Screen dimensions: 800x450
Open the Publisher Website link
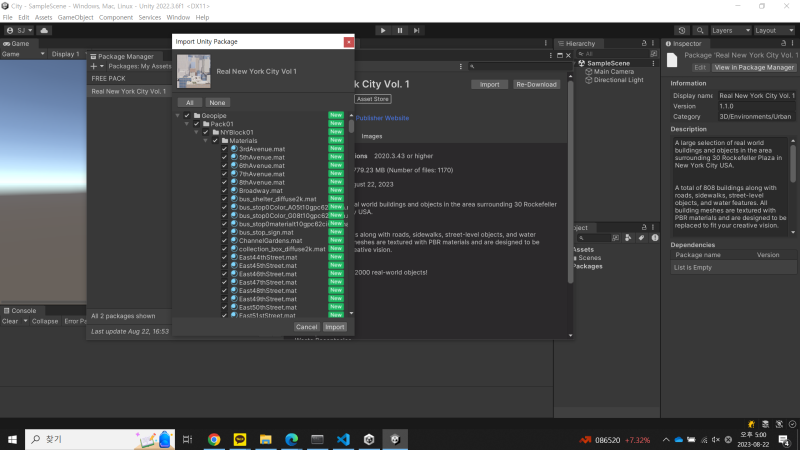click(382, 118)
